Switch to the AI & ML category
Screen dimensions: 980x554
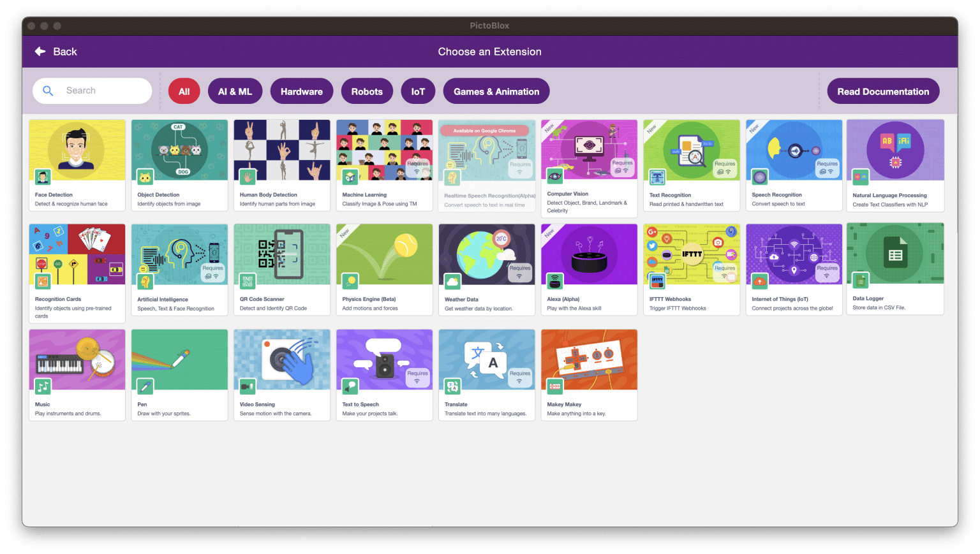[x=235, y=91]
